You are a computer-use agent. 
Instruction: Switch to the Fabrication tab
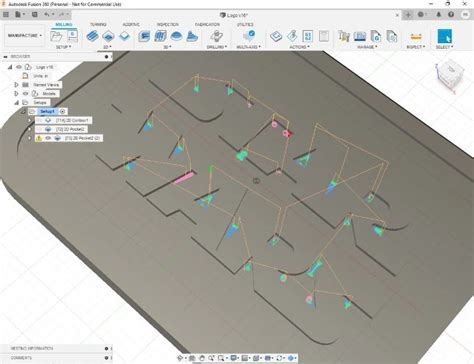coord(207,25)
